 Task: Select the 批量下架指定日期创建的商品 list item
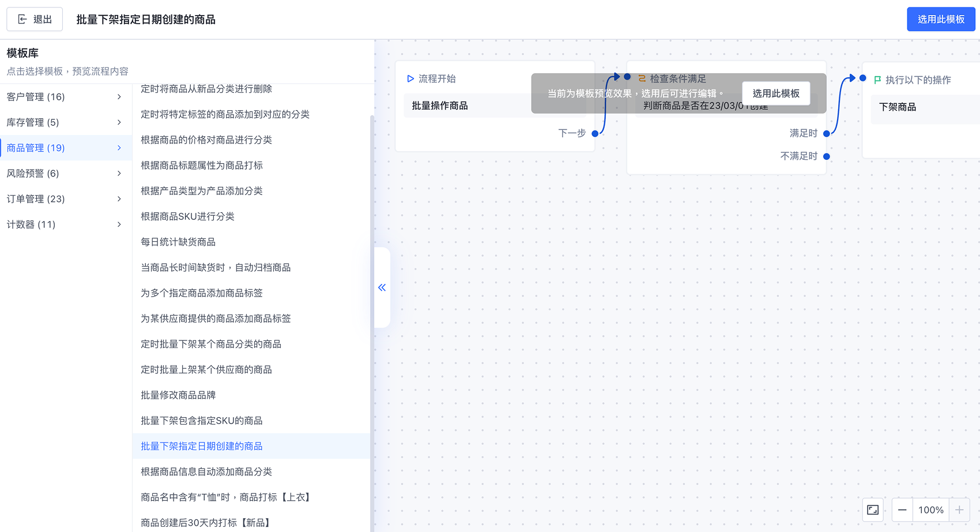(251, 446)
